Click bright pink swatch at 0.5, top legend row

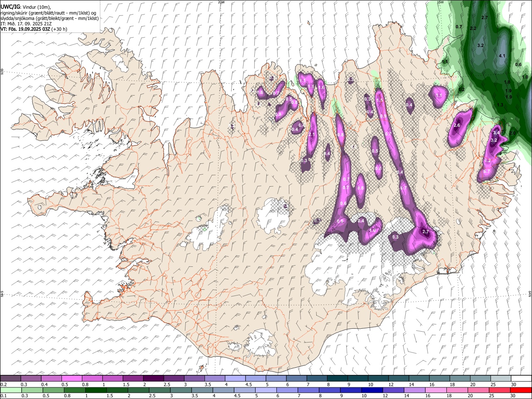point(71,379)
